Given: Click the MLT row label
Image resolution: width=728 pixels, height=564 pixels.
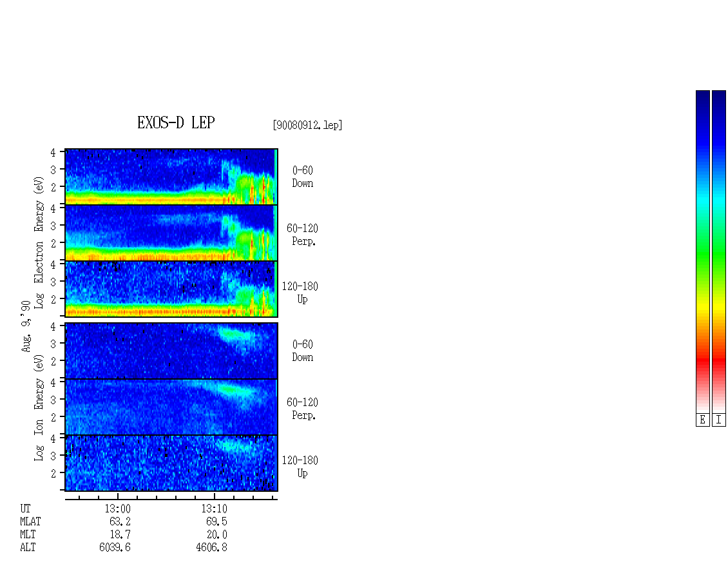Looking at the screenshot, I should tap(28, 534).
